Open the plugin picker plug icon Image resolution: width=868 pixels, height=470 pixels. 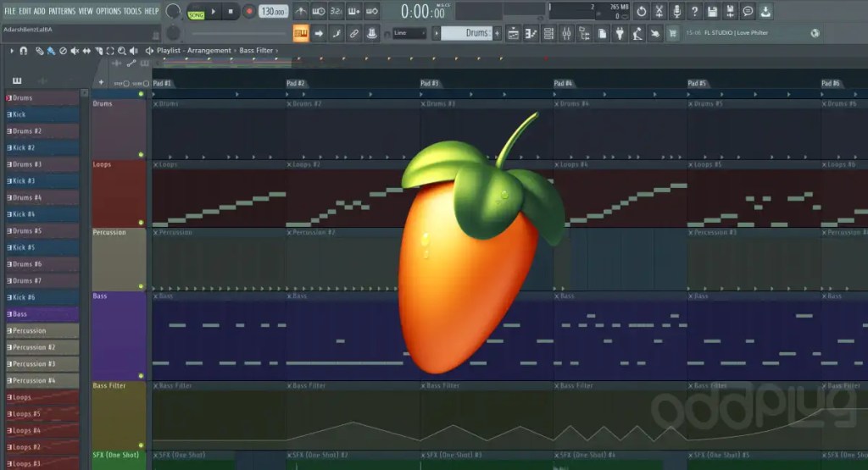coord(620,34)
